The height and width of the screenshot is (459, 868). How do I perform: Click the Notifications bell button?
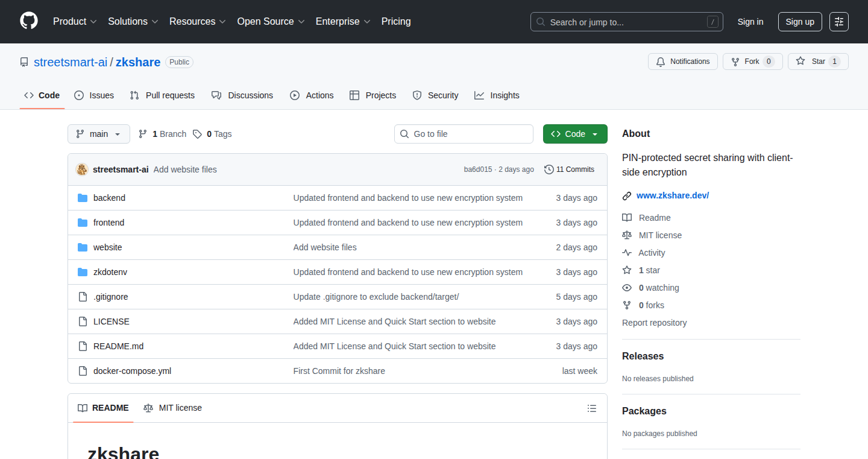[x=683, y=62]
